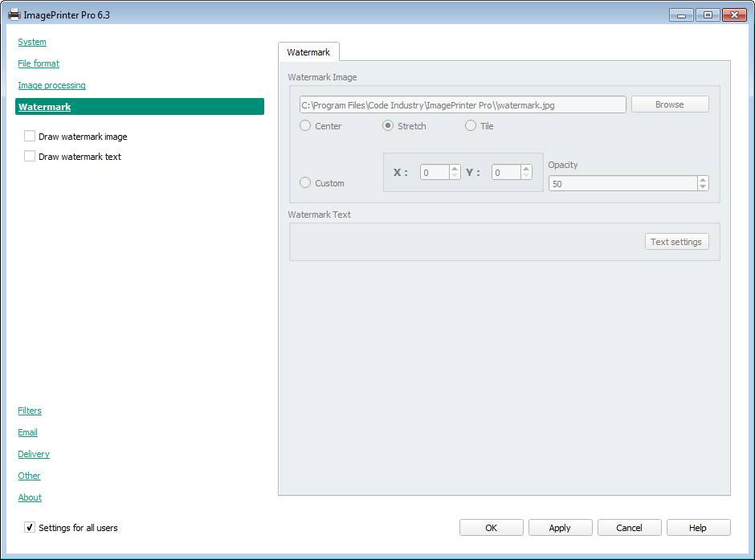This screenshot has height=560, width=755.
Task: Select the Custom placement radio button
Action: point(304,182)
